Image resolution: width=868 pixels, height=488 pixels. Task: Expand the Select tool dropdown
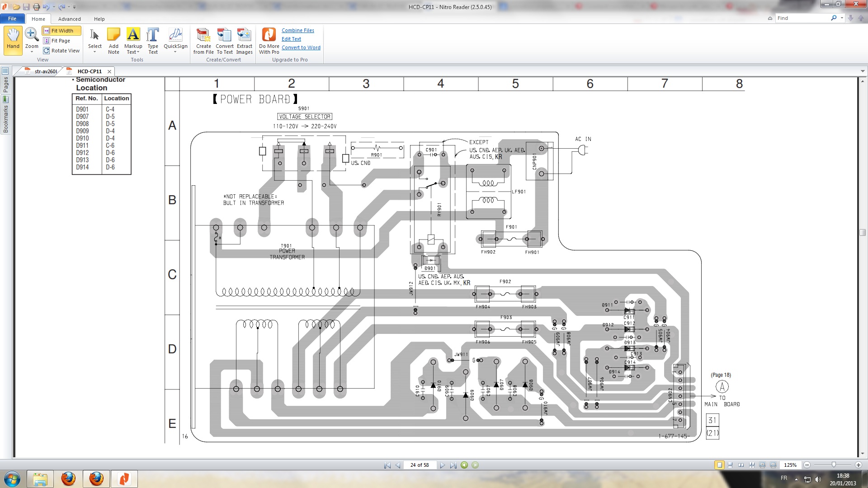click(94, 52)
